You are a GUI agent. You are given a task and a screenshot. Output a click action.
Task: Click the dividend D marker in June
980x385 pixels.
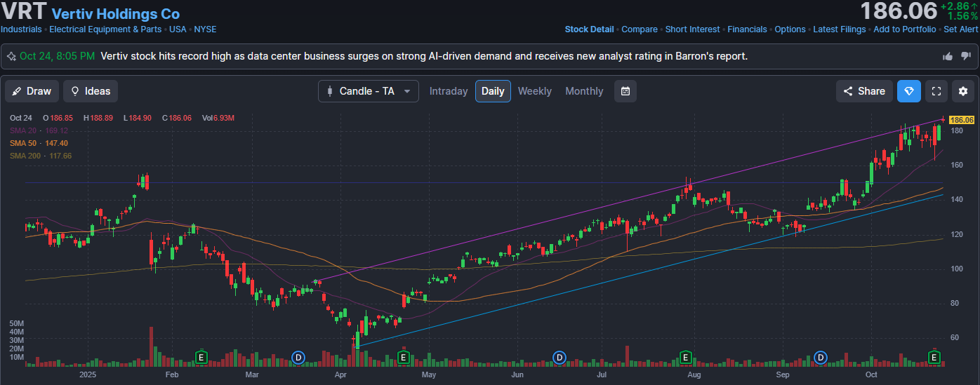point(559,358)
